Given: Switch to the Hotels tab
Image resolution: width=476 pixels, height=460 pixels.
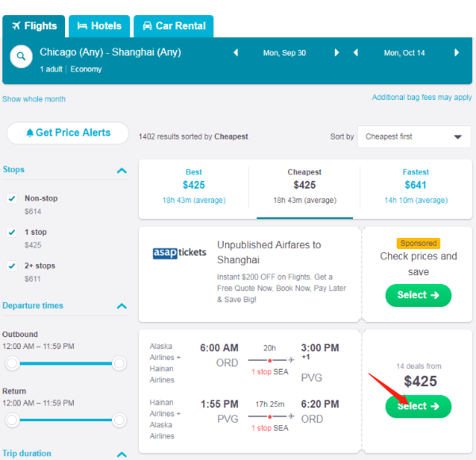Looking at the screenshot, I should click(x=99, y=26).
